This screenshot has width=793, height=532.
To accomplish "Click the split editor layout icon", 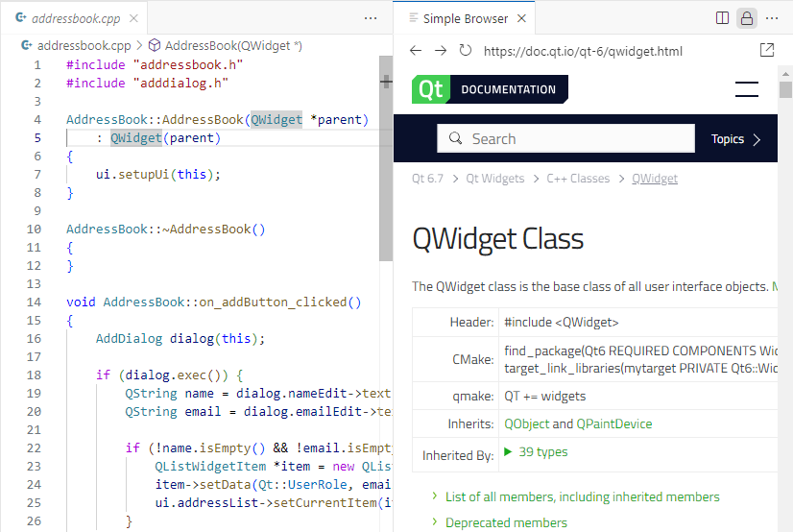I will pos(722,18).
